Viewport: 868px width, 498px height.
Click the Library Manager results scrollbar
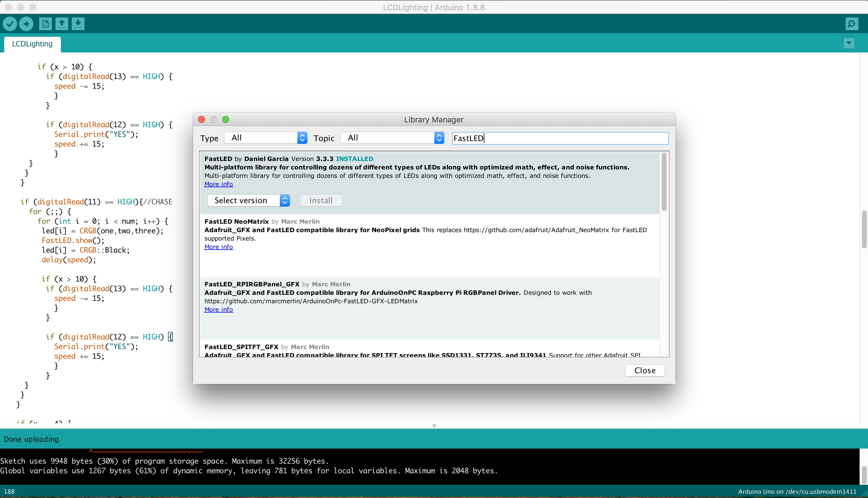pyautogui.click(x=664, y=182)
